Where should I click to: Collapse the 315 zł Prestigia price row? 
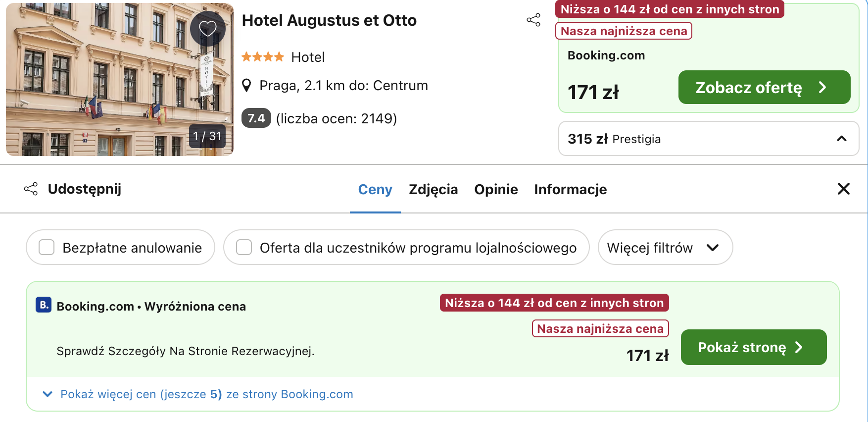[x=841, y=139]
